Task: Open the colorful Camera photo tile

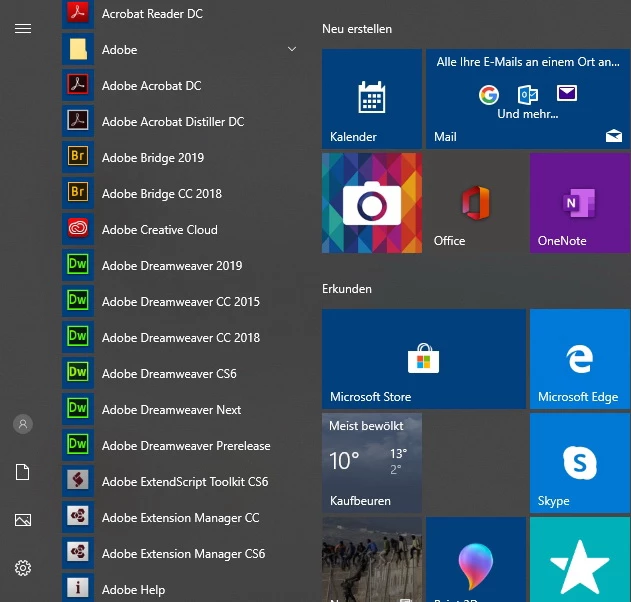Action: click(x=372, y=203)
